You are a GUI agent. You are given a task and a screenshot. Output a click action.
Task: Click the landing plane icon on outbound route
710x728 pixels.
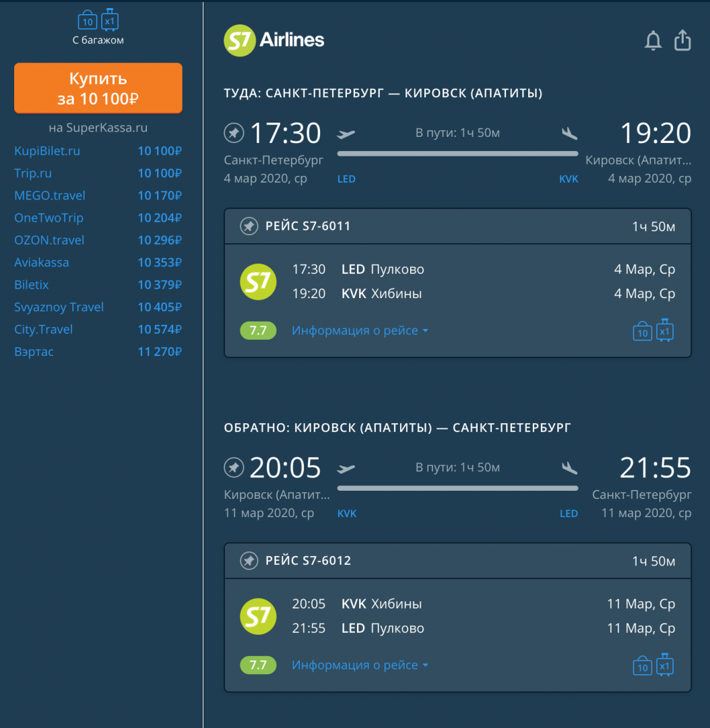click(x=569, y=133)
